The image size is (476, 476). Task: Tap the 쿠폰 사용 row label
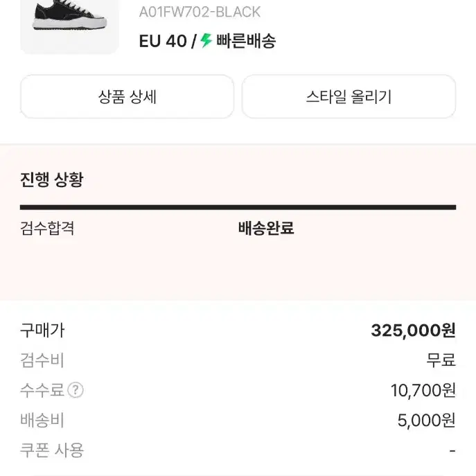click(52, 450)
